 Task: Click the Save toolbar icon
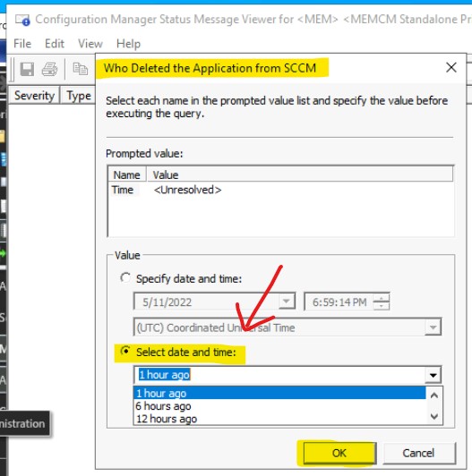(x=27, y=69)
